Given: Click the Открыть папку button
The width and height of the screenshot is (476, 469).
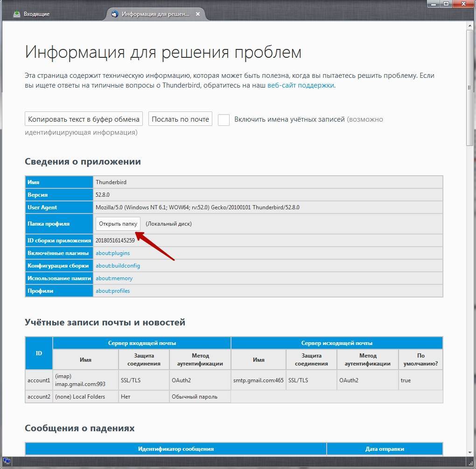Looking at the screenshot, I should click(x=118, y=224).
